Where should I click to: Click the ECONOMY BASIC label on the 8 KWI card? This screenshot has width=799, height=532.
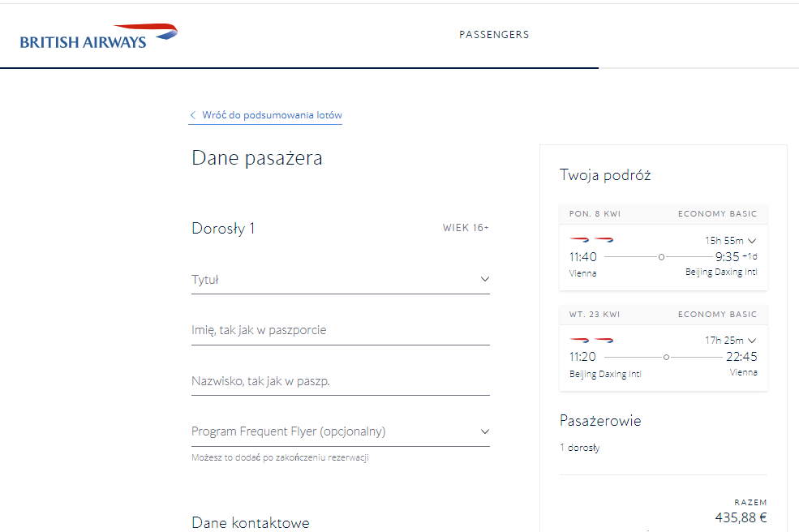[x=717, y=214]
